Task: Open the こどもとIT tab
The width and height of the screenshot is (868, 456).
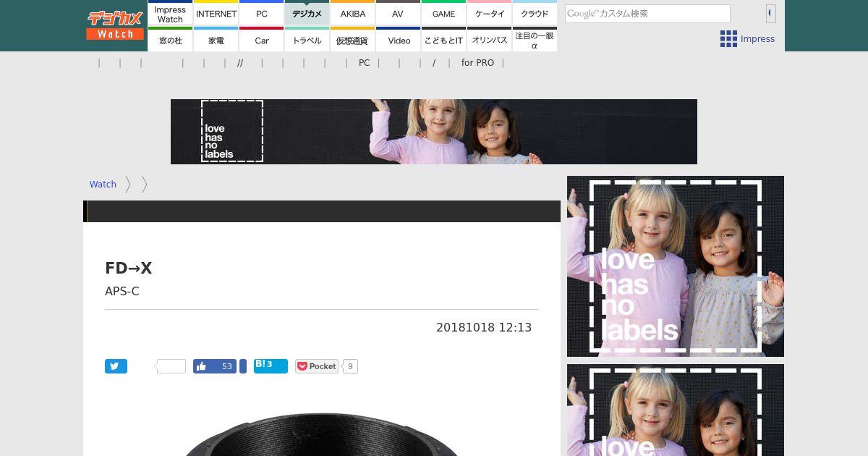Action: pos(443,40)
